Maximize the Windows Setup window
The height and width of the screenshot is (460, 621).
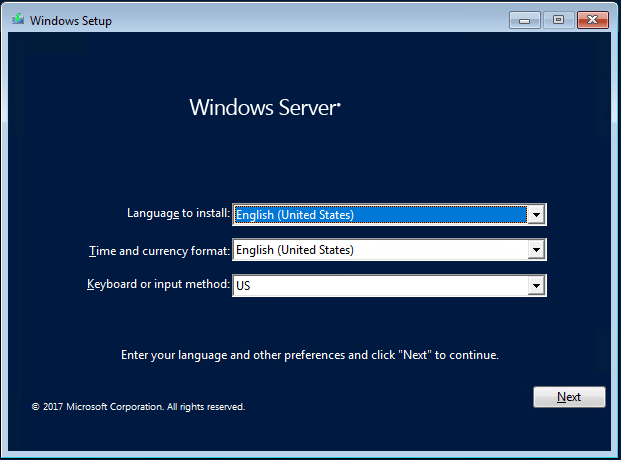[x=558, y=20]
